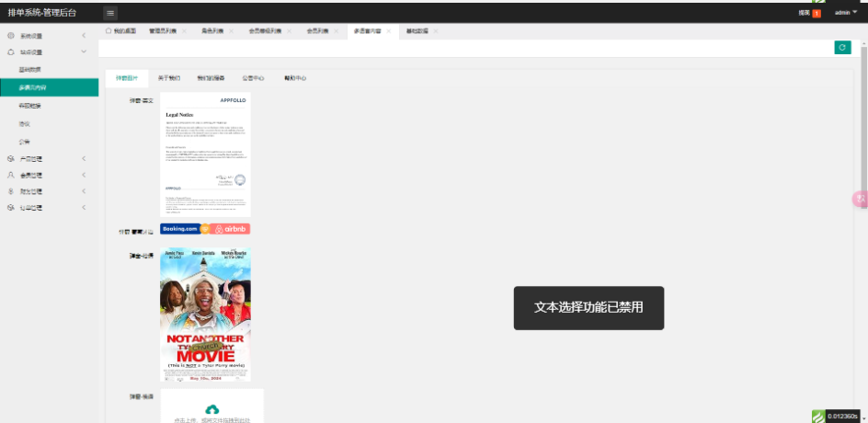The image size is (868, 423).
Task: Click the pink translate widget at right edge
Action: (x=861, y=200)
